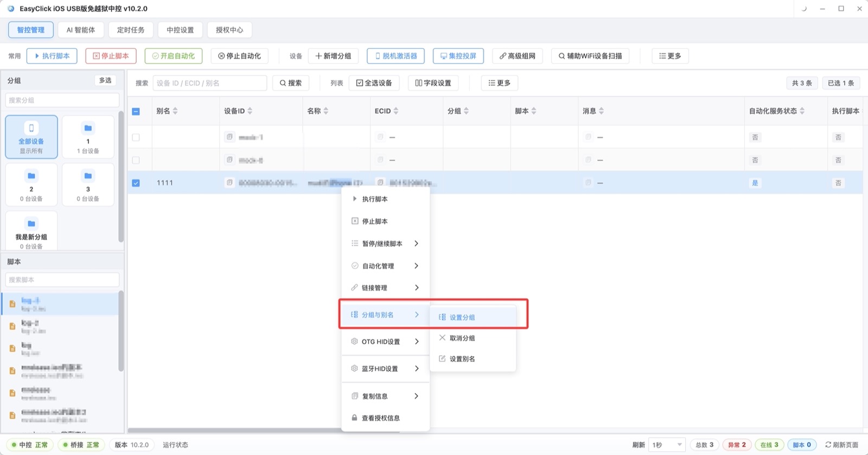Expand the 暂停/继续脚本 submenu

pos(385,243)
